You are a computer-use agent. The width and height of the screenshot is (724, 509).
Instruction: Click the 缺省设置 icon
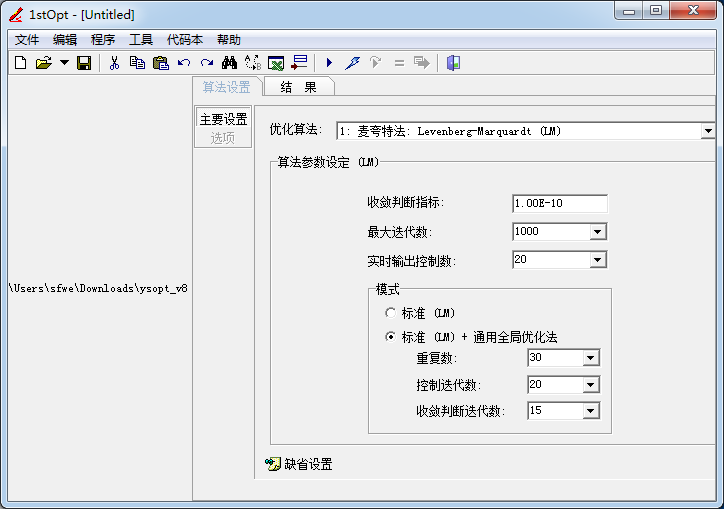coord(273,464)
